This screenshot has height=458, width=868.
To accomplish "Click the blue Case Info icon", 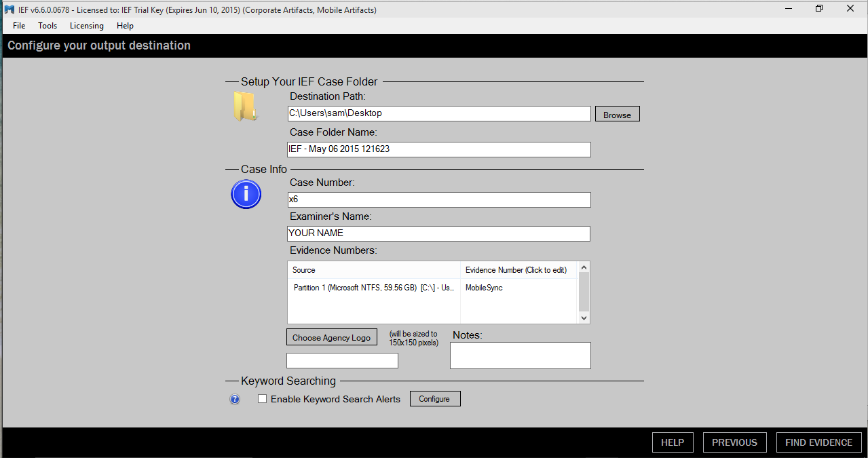I will [246, 195].
